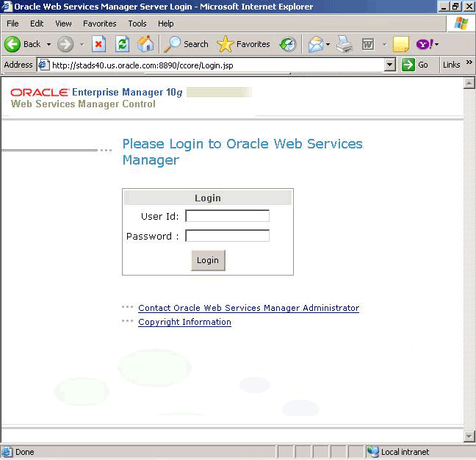
Task: Click the 'Web Services Manager Control' heading text
Action: pos(83,104)
